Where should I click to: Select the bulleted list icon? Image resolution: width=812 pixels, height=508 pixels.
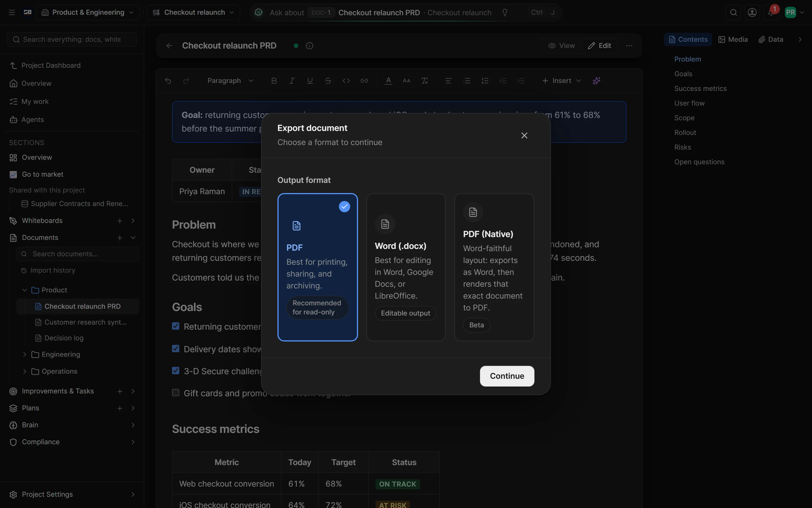click(467, 81)
